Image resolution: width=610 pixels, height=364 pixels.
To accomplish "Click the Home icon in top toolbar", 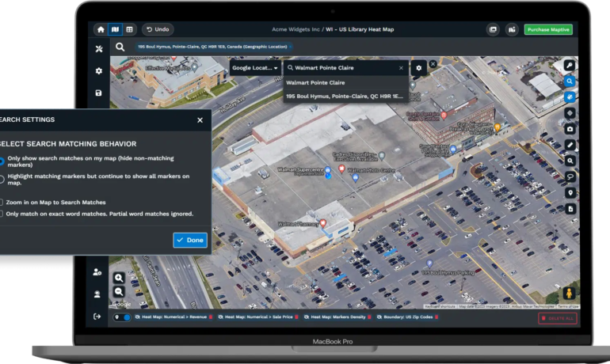I will pyautogui.click(x=101, y=29).
